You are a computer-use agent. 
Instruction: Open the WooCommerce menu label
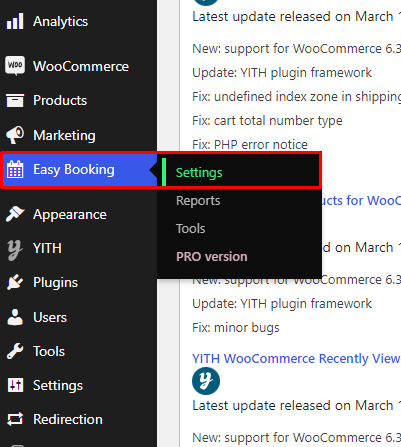81,66
